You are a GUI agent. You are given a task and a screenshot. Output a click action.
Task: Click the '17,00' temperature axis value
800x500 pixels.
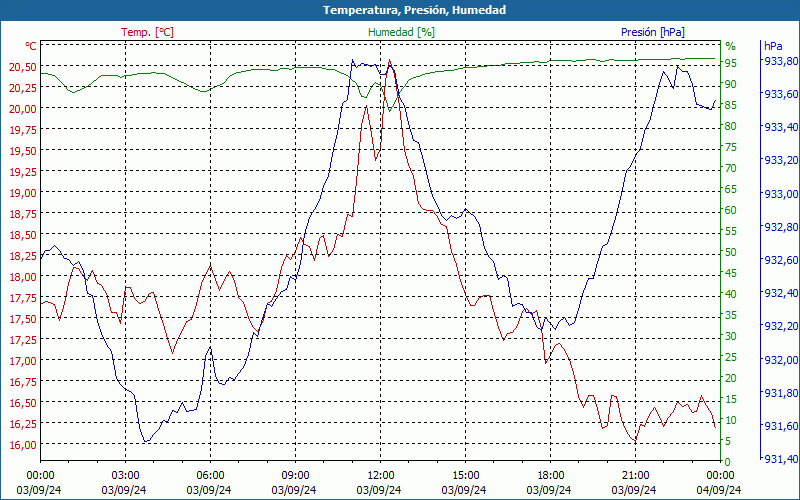click(23, 361)
